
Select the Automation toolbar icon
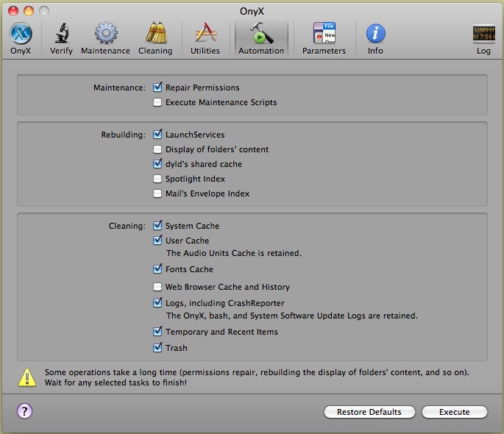[x=260, y=34]
